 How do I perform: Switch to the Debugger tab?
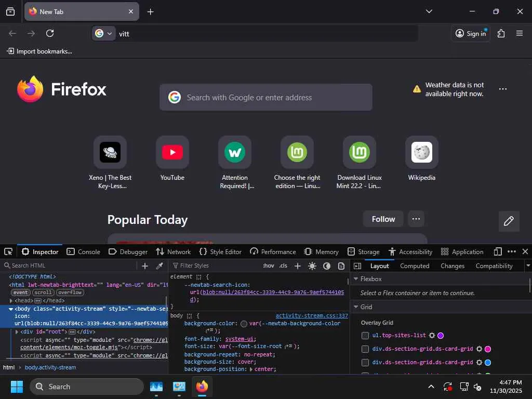pos(128,252)
